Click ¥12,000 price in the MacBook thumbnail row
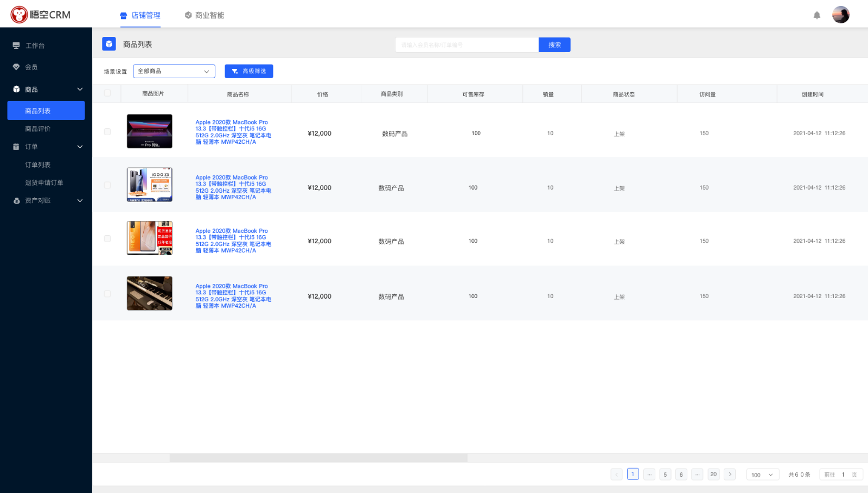868x493 pixels. pyautogui.click(x=320, y=134)
